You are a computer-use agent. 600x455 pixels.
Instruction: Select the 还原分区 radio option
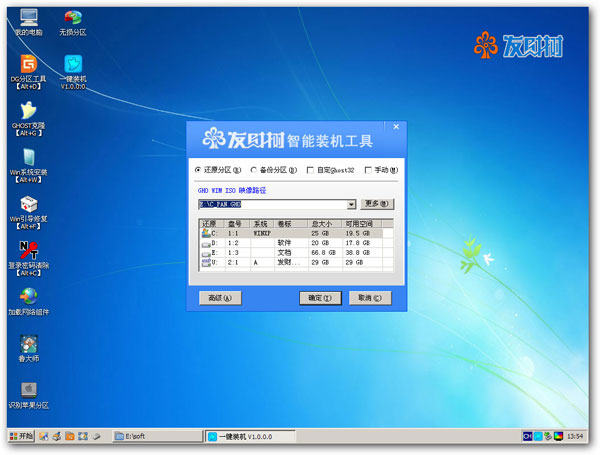[218, 170]
